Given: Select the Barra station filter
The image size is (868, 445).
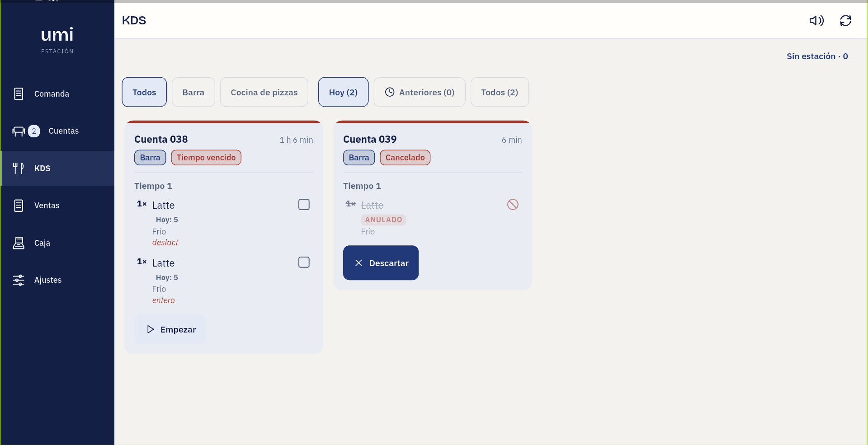Looking at the screenshot, I should point(193,92).
